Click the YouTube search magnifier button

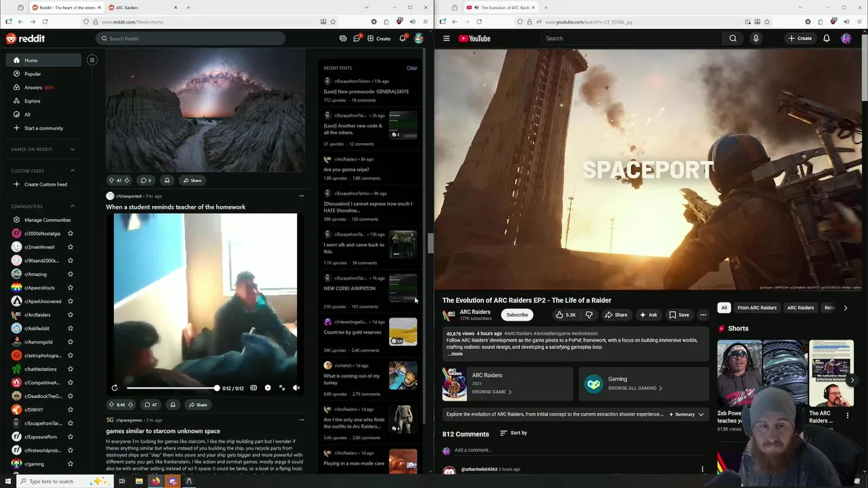point(733,39)
